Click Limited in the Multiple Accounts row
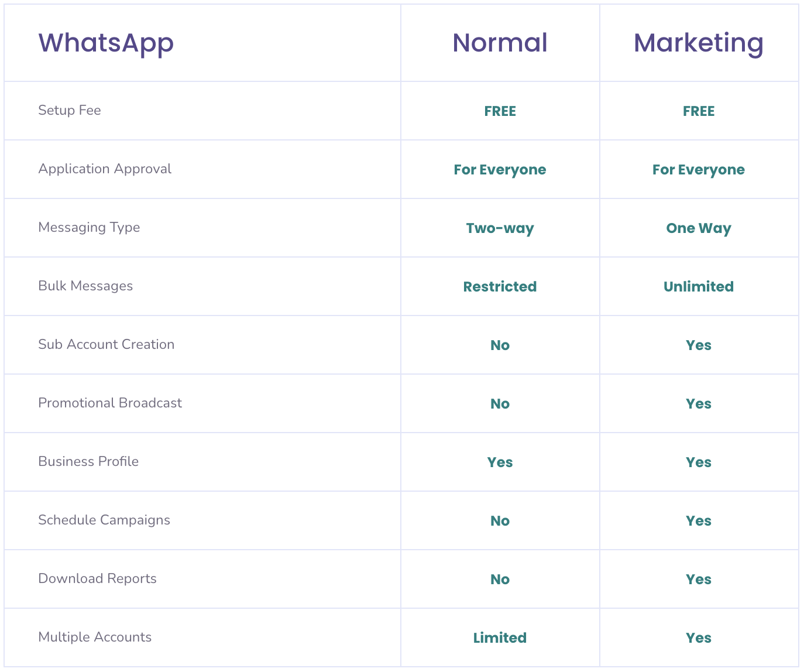Screen dimensions: 804x672 pyautogui.click(x=500, y=637)
